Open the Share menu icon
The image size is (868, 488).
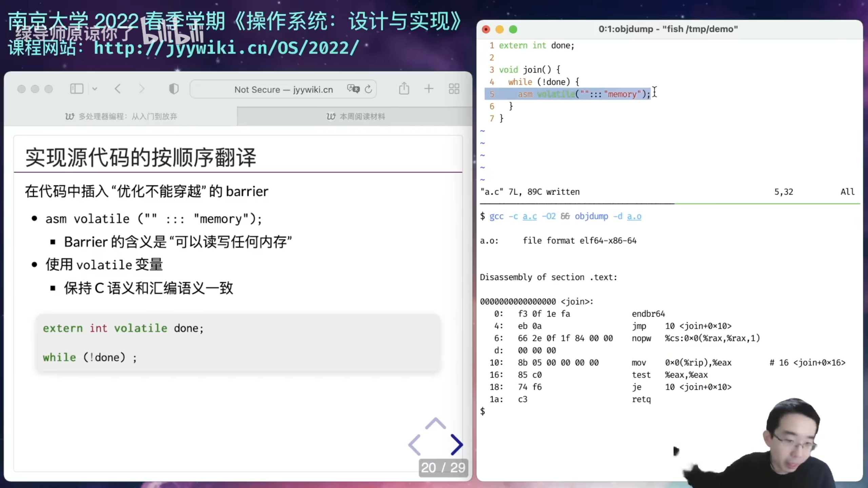click(x=404, y=88)
